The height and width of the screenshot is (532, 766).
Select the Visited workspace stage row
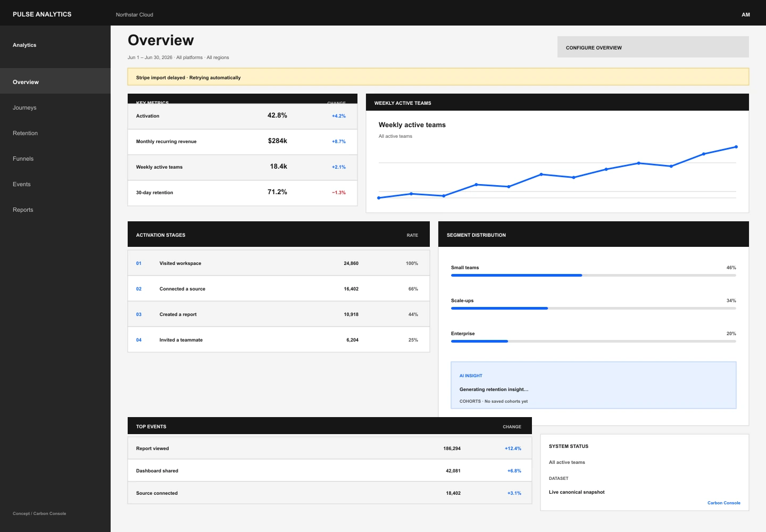pyautogui.click(x=279, y=263)
